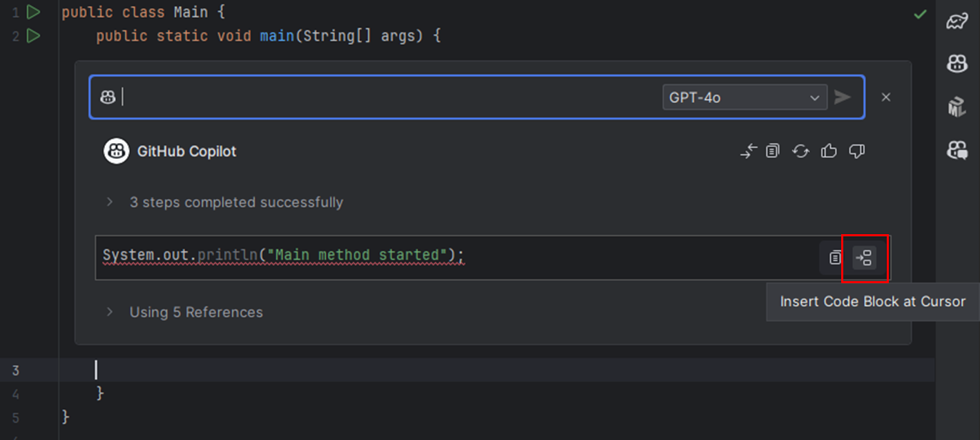Give thumbs up to Copilot response

pos(829,151)
